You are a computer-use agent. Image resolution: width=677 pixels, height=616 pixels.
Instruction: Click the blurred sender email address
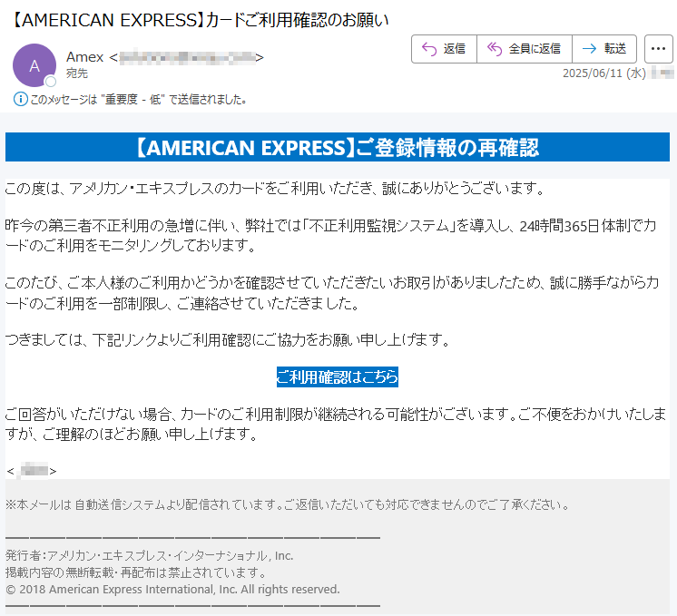pos(187,57)
